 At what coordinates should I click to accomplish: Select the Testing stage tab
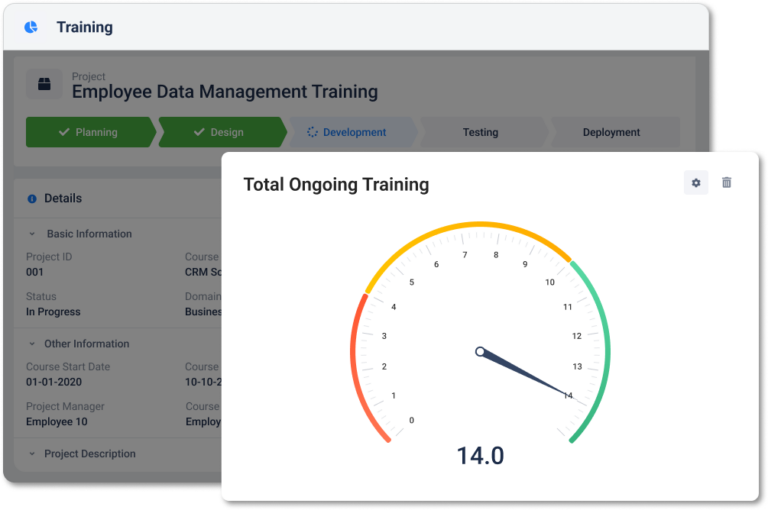coord(480,132)
